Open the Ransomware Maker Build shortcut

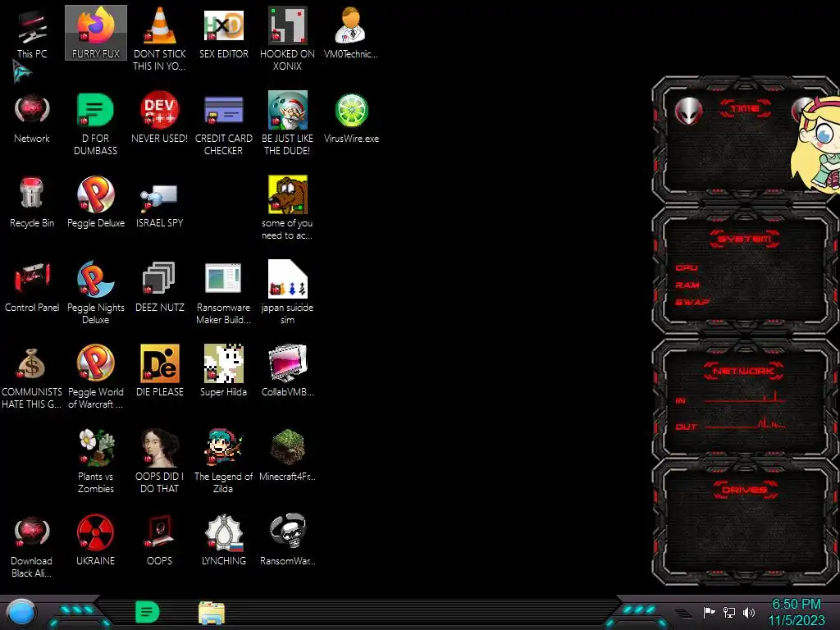pyautogui.click(x=223, y=293)
